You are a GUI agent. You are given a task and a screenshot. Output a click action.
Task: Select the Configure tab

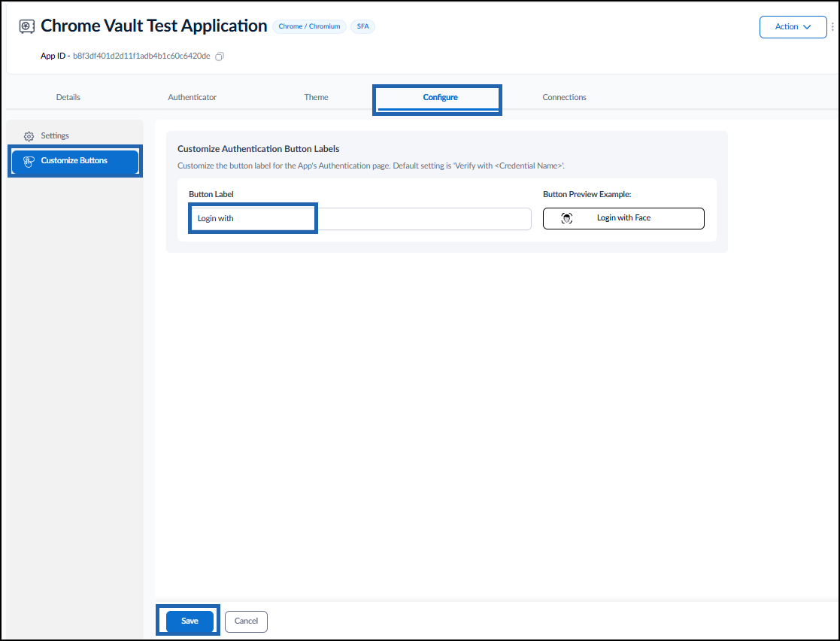[440, 98]
